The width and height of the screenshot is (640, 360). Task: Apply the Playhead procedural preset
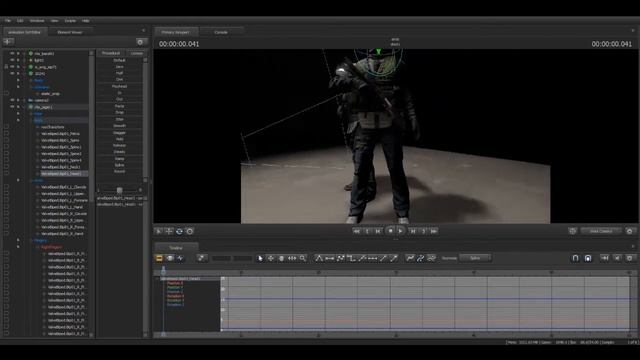click(120, 86)
